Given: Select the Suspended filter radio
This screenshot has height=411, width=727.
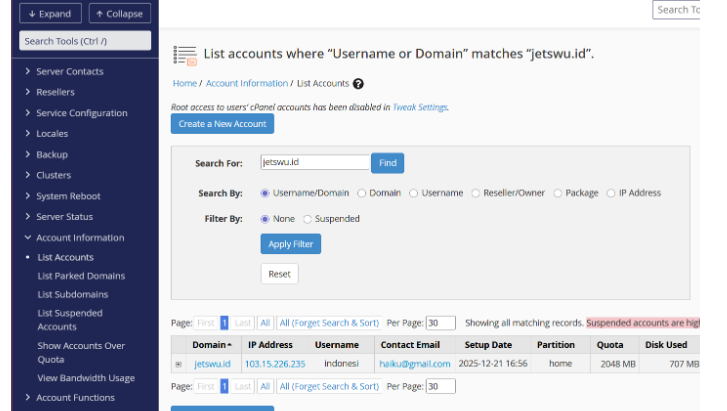Looking at the screenshot, I should coord(307,219).
